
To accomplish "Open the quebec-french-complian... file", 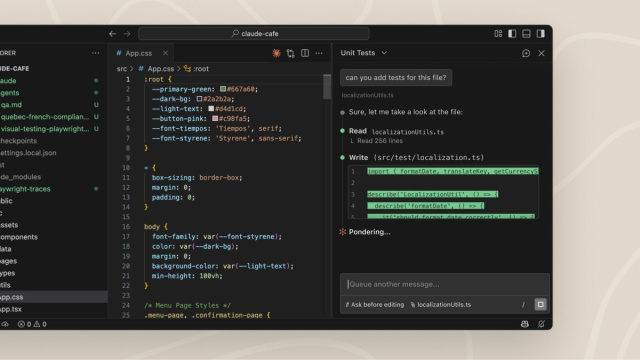I will point(45,117).
